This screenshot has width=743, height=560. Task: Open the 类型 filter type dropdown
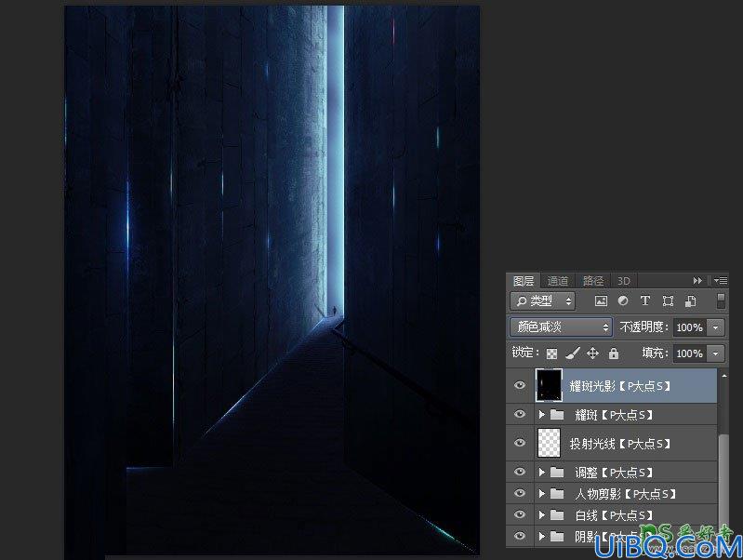click(x=542, y=301)
